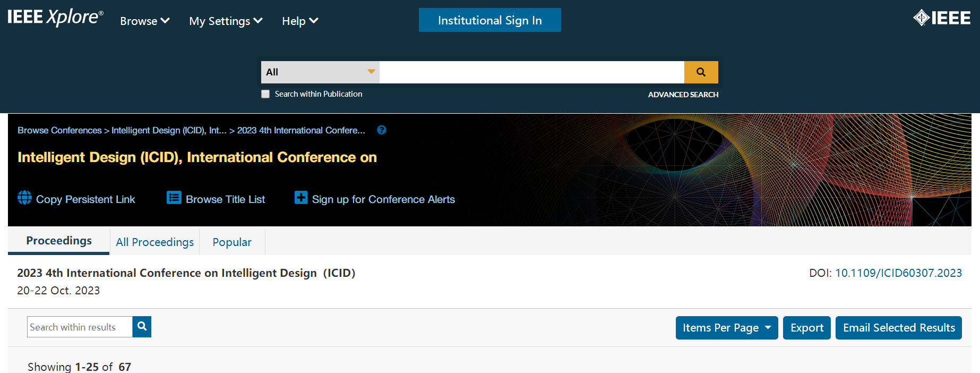
Task: Open the Items Per Page dropdown
Action: pos(727,328)
